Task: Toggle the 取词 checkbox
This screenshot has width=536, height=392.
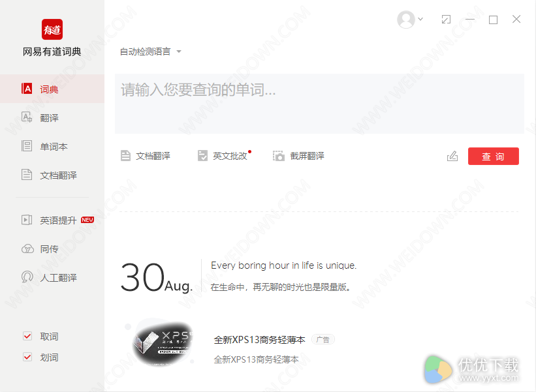Action: point(27,336)
